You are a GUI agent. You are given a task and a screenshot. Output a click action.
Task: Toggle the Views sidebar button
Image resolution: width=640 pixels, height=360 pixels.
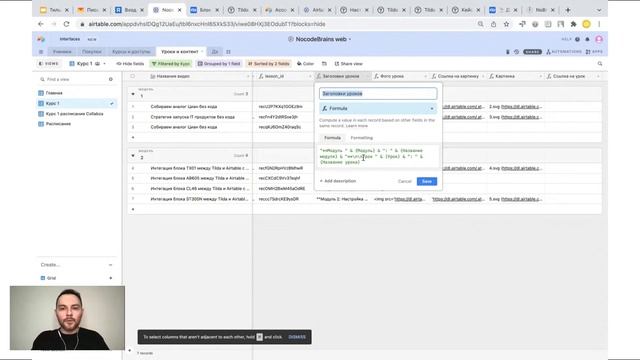click(49, 64)
